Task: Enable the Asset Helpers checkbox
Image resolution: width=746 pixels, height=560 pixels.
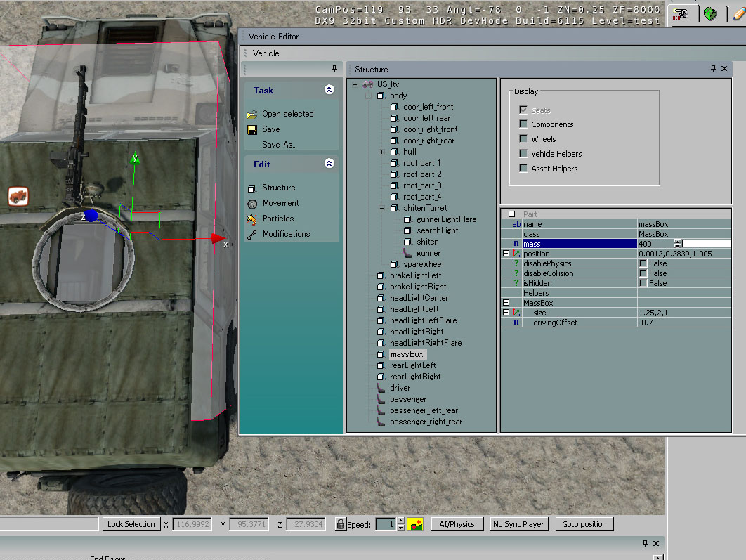Action: 523,169
